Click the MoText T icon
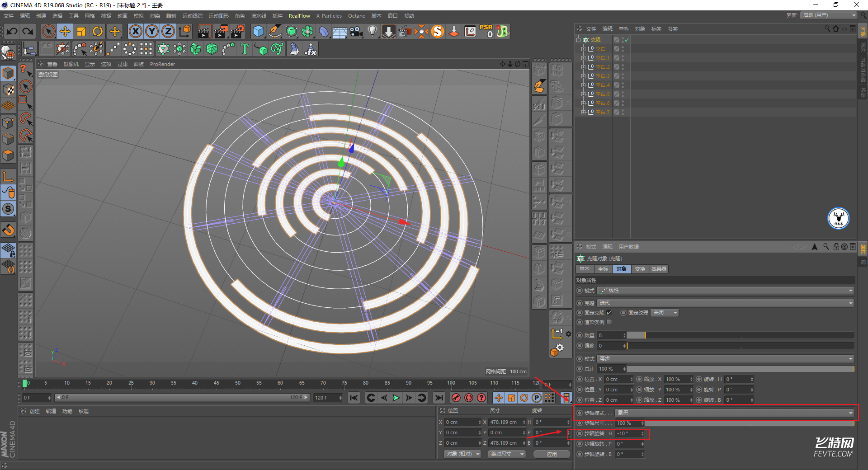Image resolution: width=868 pixels, height=470 pixels. (x=245, y=49)
